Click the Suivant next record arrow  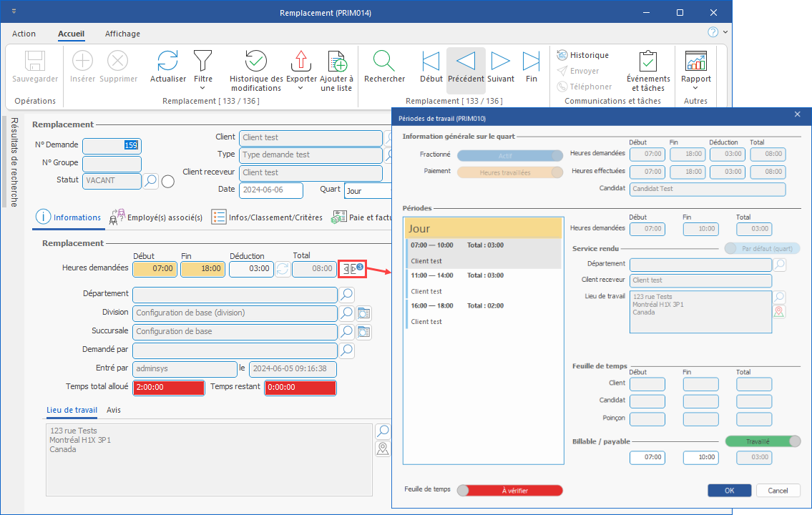[501, 62]
